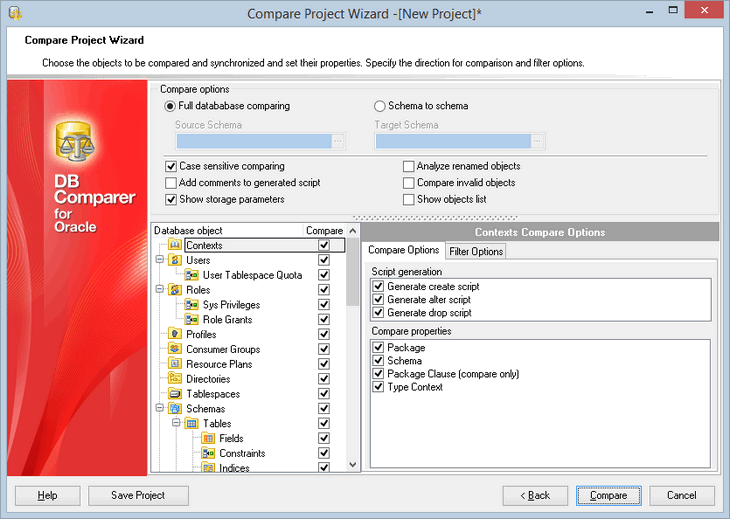Collapse the Schemas tree node

click(x=160, y=408)
